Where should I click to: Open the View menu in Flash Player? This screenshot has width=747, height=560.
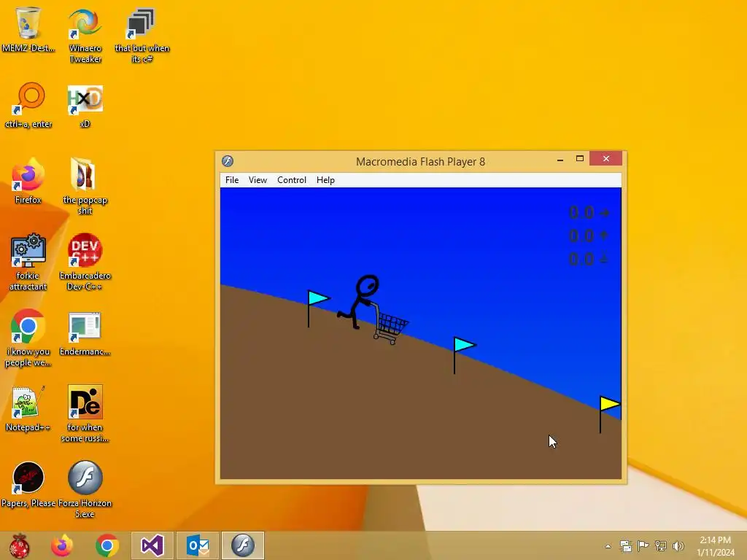[258, 180]
